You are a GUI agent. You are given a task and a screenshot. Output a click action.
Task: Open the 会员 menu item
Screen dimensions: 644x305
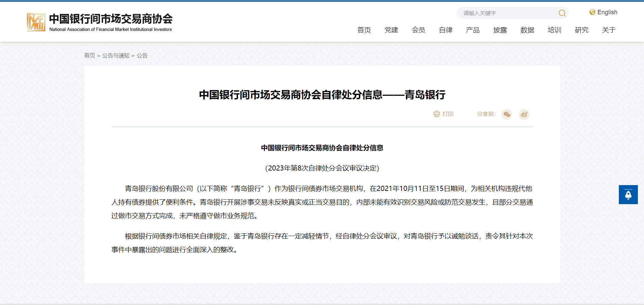418,30
